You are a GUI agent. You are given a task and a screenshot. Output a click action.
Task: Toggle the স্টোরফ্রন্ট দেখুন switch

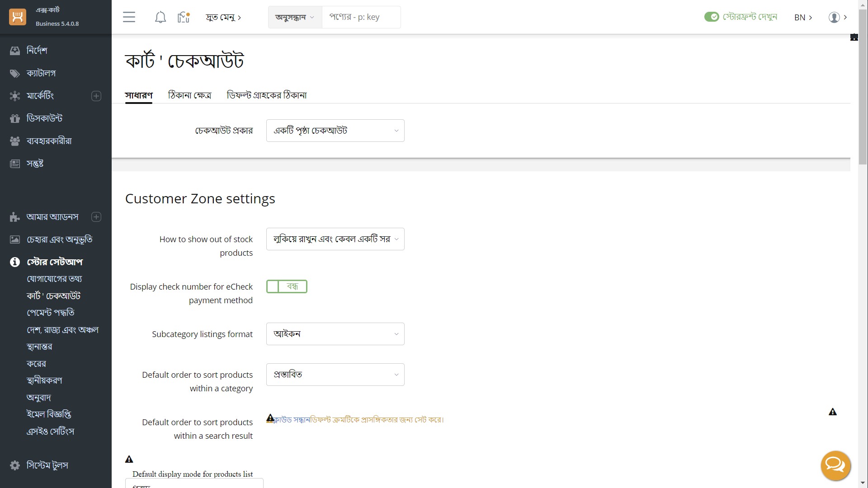[711, 17]
